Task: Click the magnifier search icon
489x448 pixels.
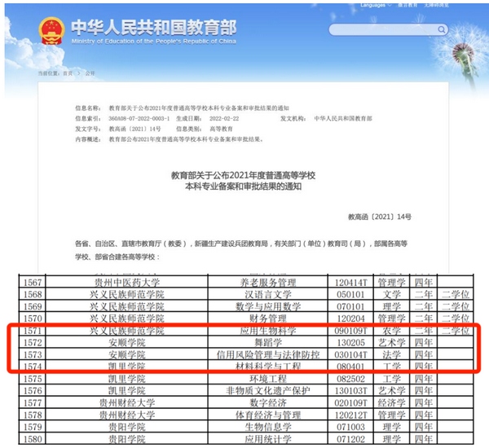Action: pyautogui.click(x=441, y=29)
